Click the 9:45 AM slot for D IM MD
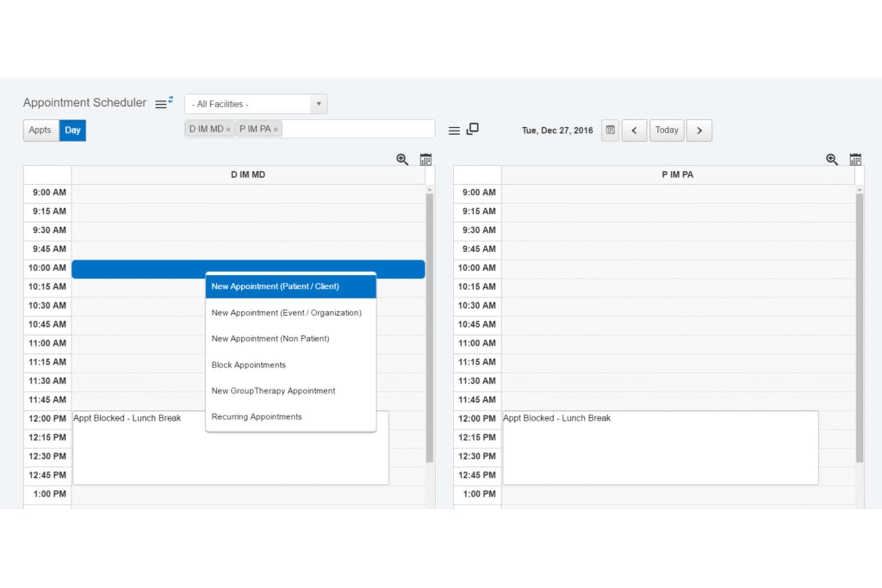 248,250
